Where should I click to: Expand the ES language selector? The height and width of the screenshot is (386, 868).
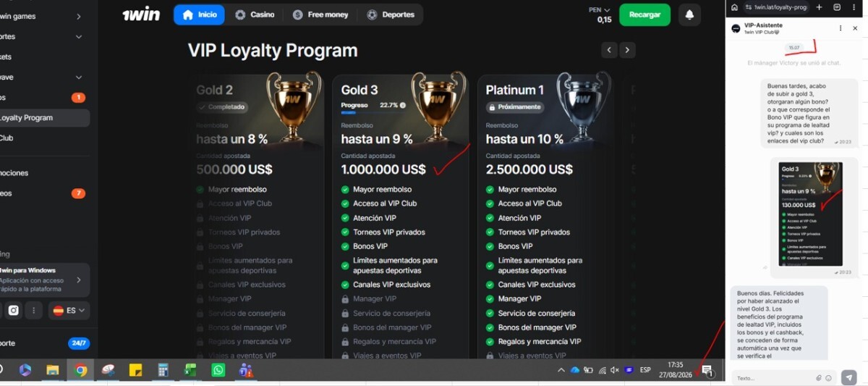click(x=70, y=310)
